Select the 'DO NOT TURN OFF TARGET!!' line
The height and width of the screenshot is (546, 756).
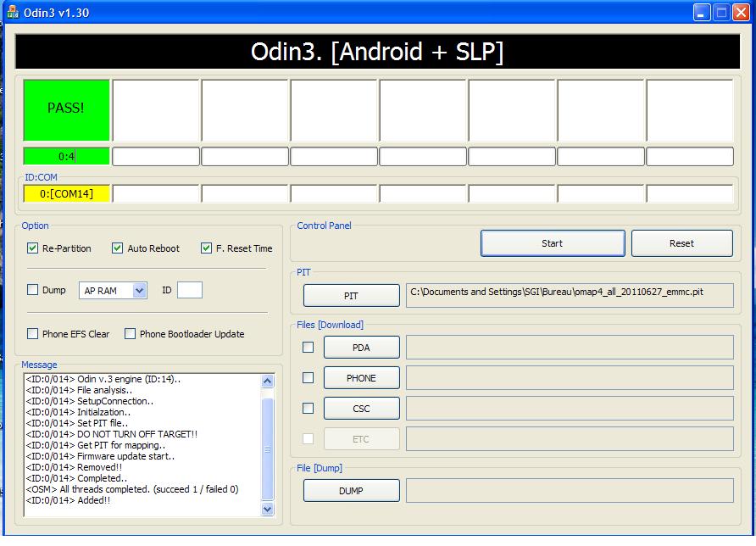(x=112, y=434)
